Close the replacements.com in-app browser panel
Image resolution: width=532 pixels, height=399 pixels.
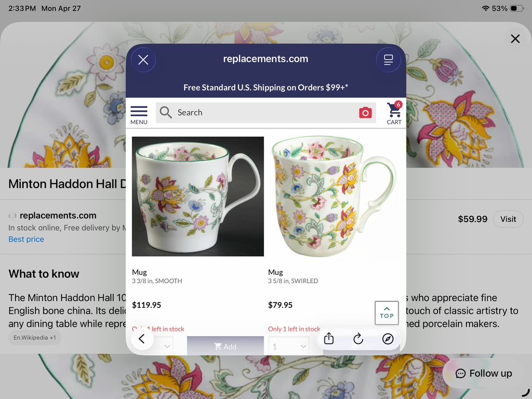[143, 59]
